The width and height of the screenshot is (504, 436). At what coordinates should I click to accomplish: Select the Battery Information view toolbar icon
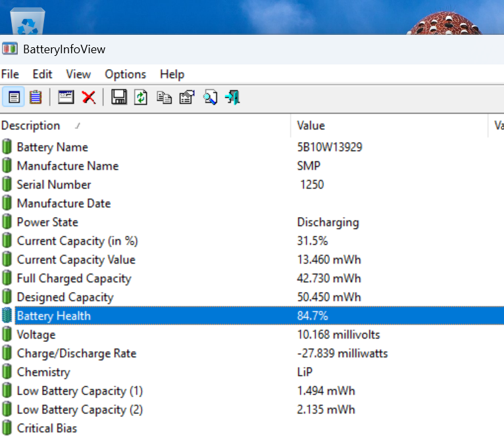tap(14, 97)
